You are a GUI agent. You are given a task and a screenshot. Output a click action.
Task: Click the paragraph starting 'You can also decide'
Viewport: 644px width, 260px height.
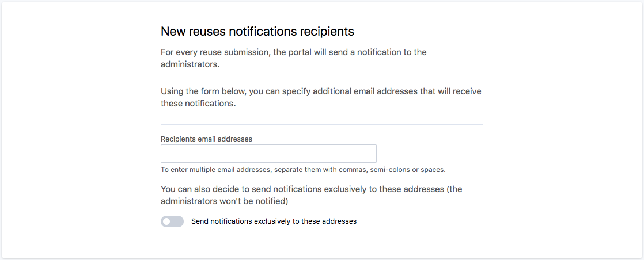click(x=311, y=189)
